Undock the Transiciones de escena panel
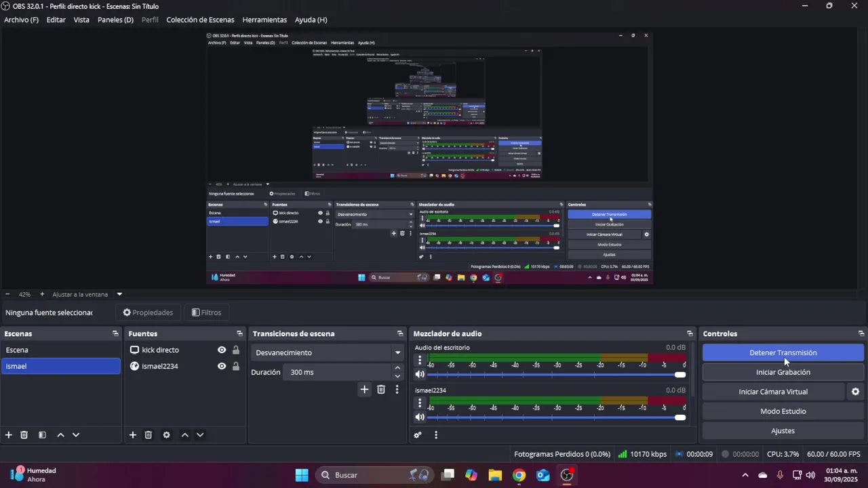 pyautogui.click(x=400, y=333)
